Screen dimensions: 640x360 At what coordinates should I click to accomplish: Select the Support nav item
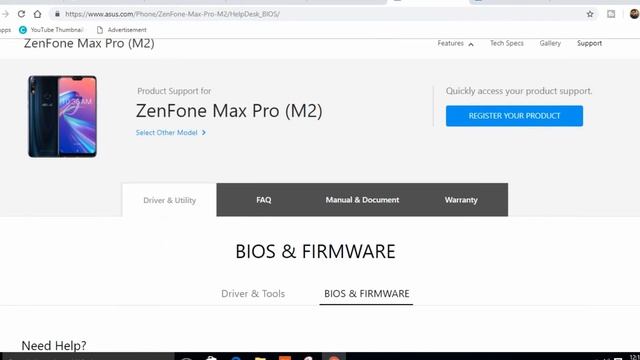click(589, 43)
